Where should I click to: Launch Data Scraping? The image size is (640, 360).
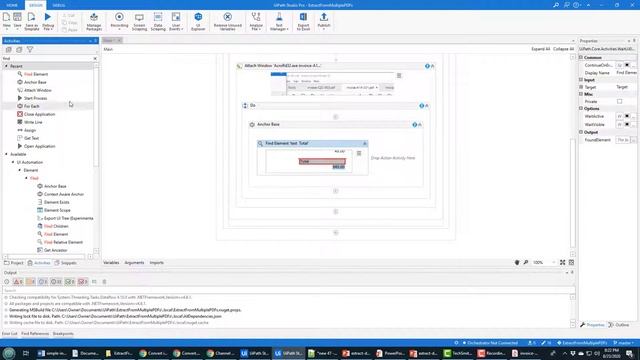coord(158,21)
